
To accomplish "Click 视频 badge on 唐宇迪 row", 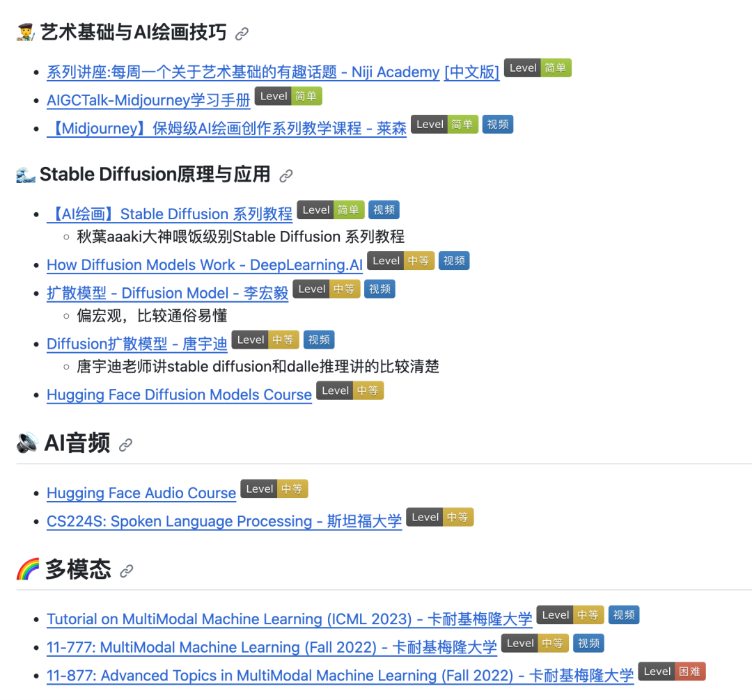I will point(319,340).
